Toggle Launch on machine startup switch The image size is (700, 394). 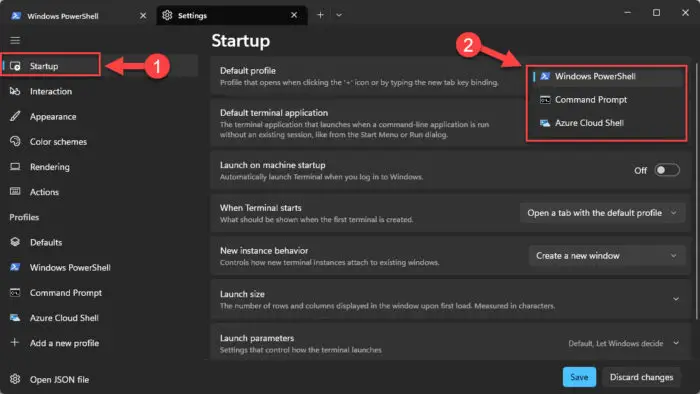tap(667, 170)
